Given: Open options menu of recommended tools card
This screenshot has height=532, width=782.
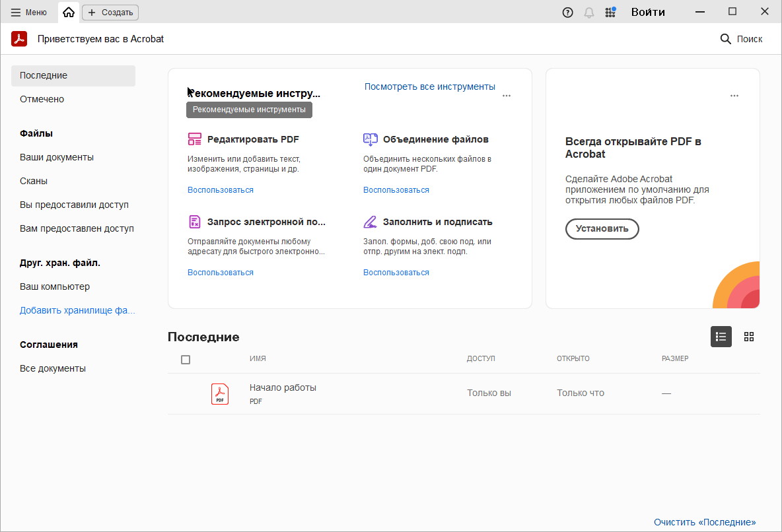Looking at the screenshot, I should coord(506,96).
